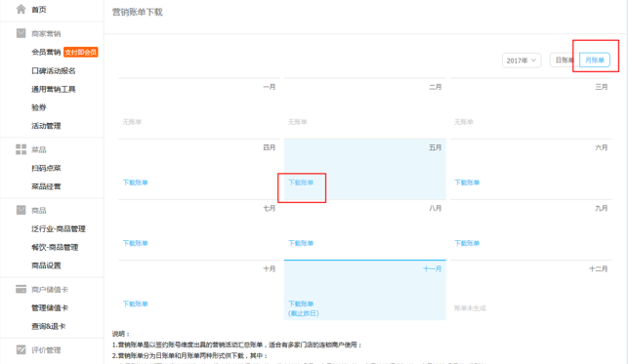This screenshot has height=364, width=628.
Task: Open 菜品经营 menu item
Action: point(46,186)
